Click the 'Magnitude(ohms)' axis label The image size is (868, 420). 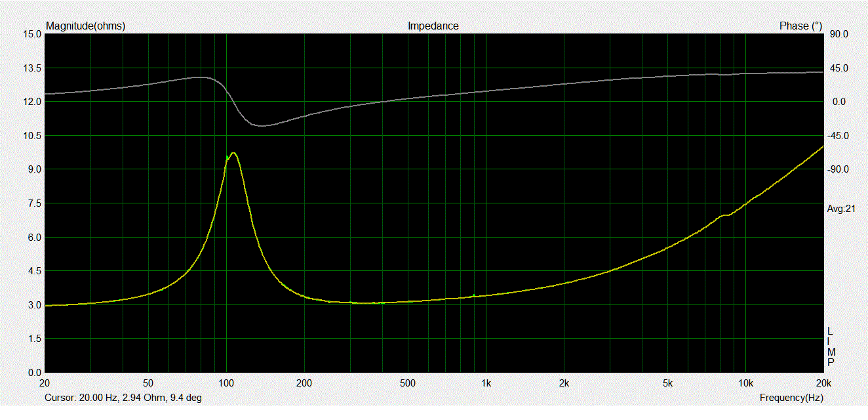[85, 26]
